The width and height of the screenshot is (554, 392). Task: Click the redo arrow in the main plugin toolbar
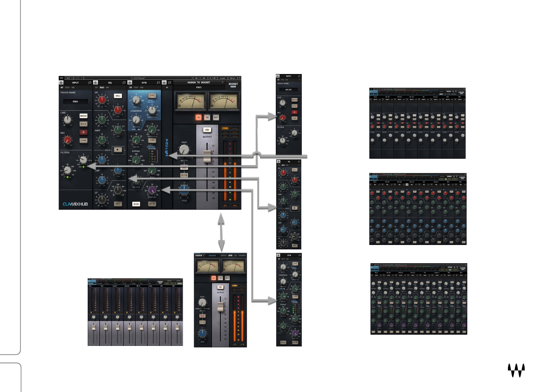point(203,78)
